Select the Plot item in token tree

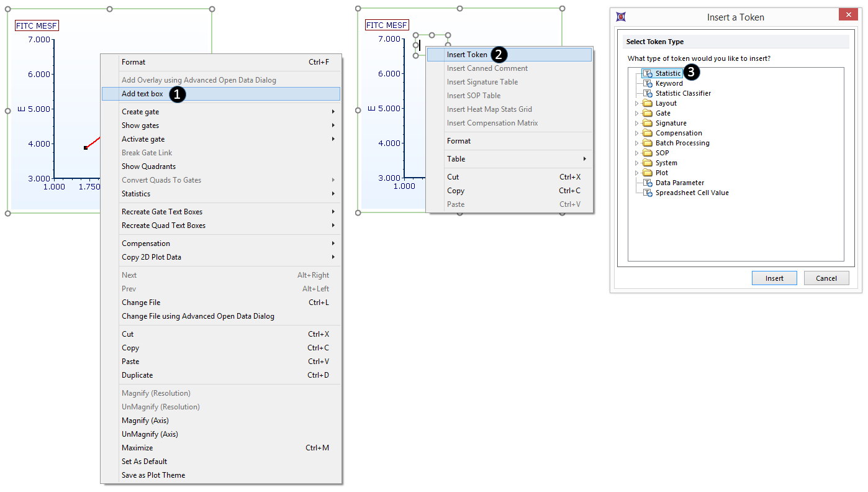(662, 173)
